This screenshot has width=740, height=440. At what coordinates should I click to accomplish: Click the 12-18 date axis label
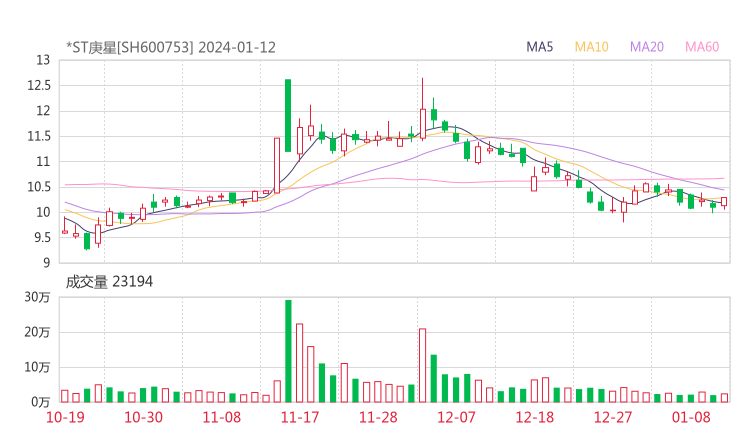(535, 417)
